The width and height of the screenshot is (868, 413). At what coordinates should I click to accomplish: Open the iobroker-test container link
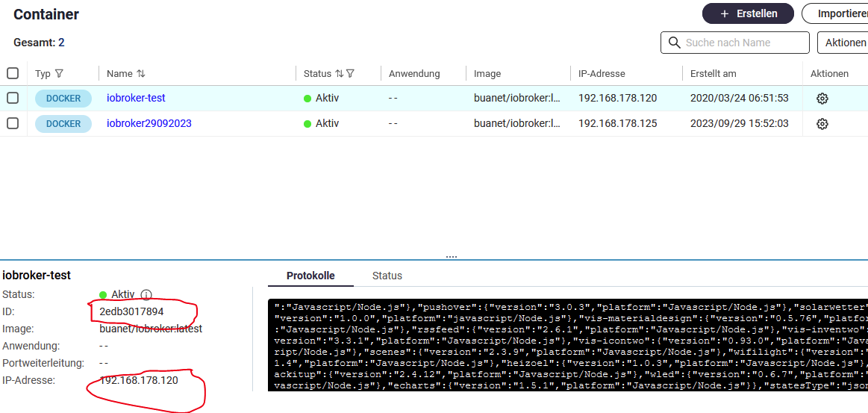coord(136,99)
